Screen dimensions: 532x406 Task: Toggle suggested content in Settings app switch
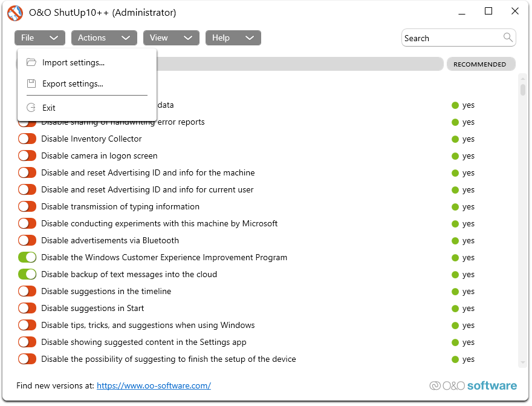pos(27,342)
